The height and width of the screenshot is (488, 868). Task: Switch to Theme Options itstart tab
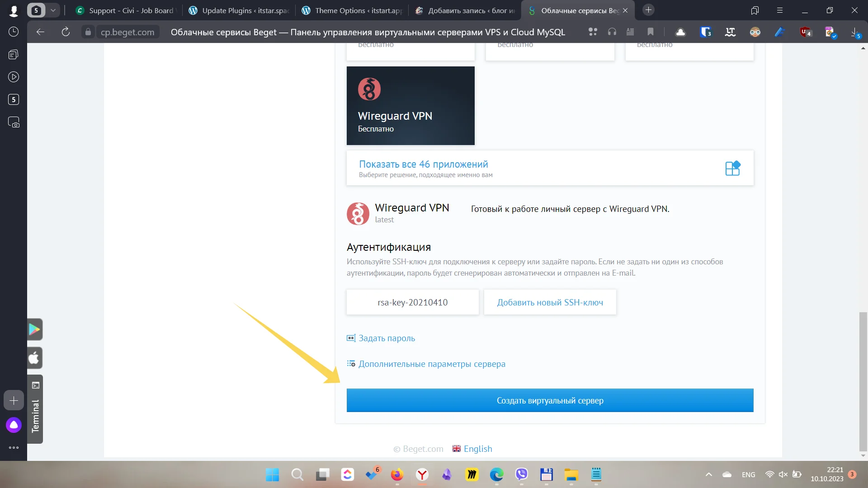pyautogui.click(x=352, y=10)
